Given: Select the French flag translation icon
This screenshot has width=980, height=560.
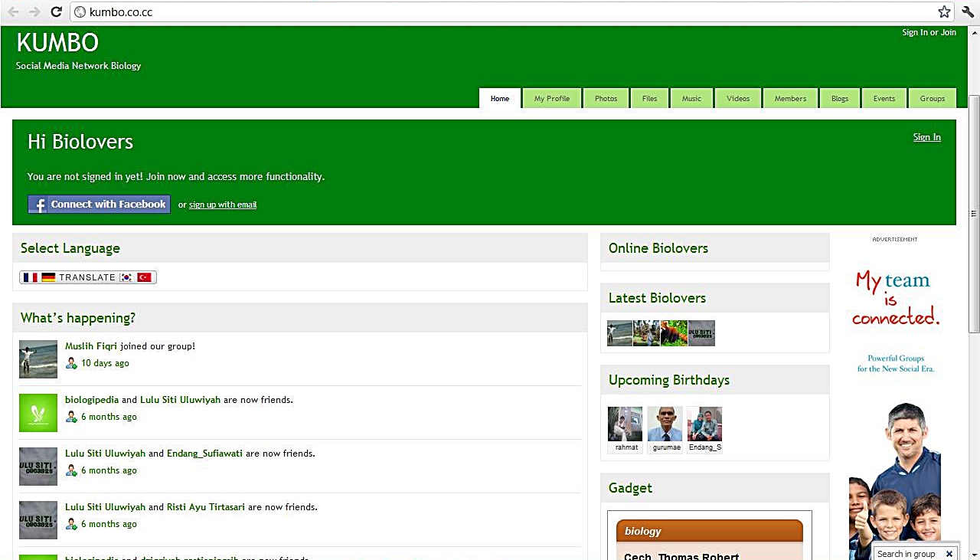Looking at the screenshot, I should (x=30, y=277).
